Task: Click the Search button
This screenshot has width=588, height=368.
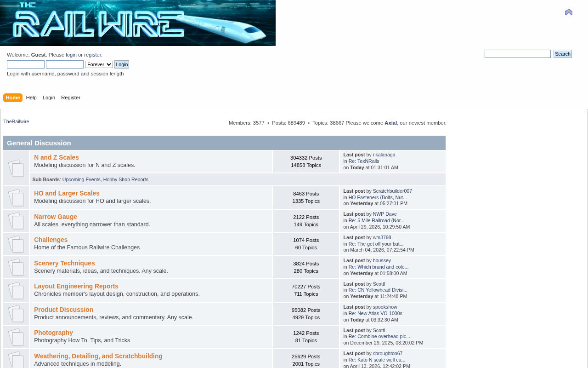Action: [563, 54]
